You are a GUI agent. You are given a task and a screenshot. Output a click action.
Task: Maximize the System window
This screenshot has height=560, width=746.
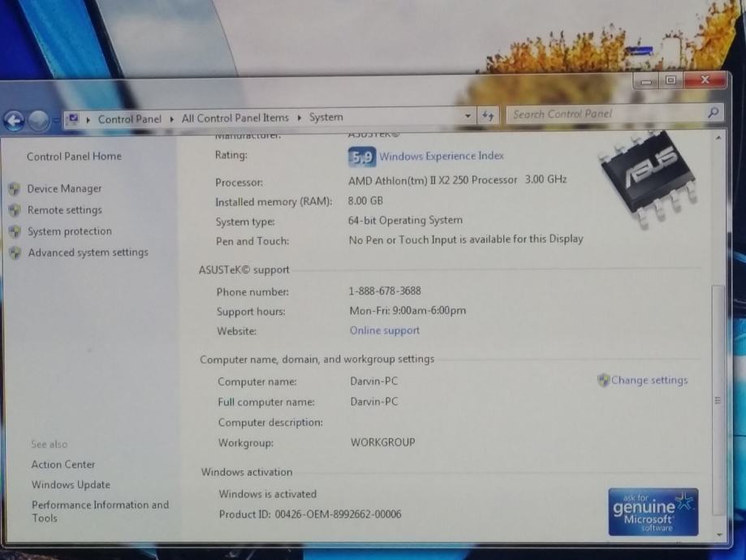(671, 80)
